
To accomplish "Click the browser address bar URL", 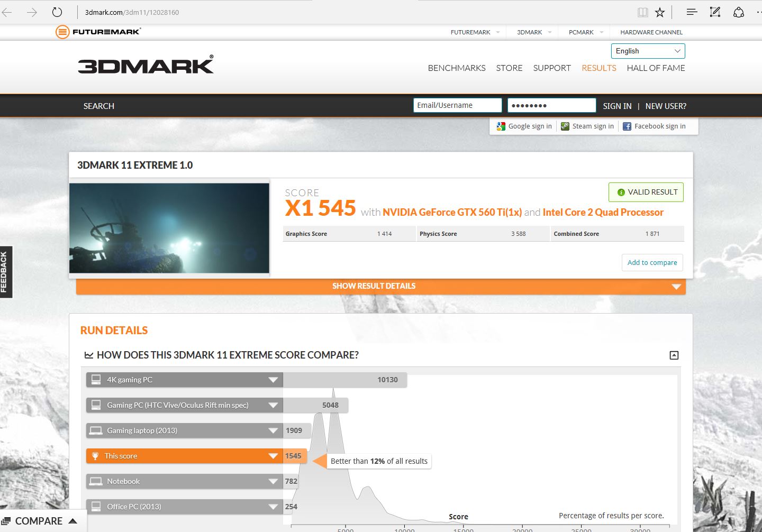I will pos(132,12).
